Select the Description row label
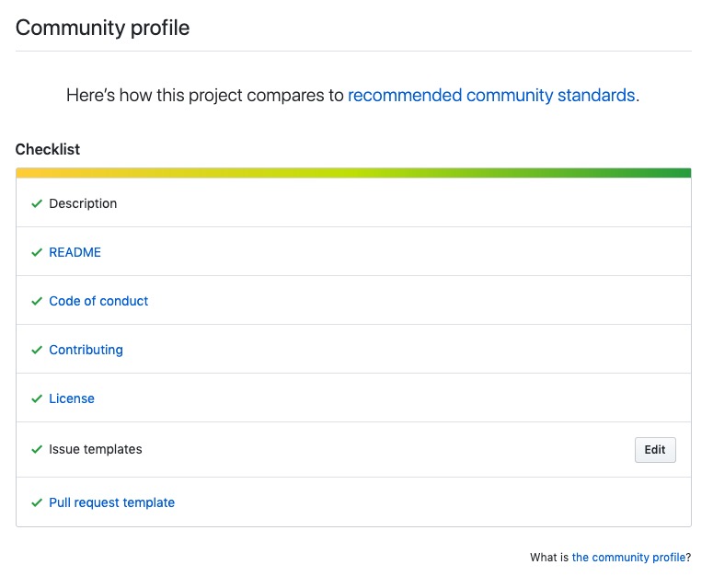 (x=83, y=203)
